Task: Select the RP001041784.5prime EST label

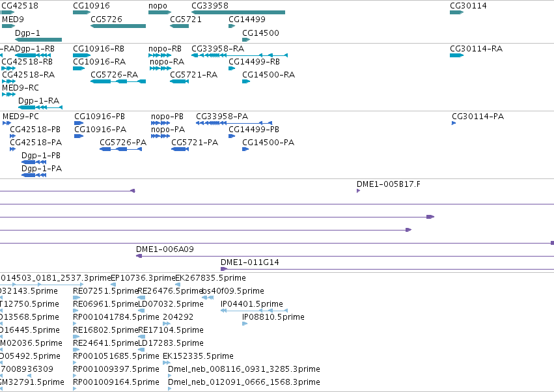Action: pyautogui.click(x=117, y=317)
